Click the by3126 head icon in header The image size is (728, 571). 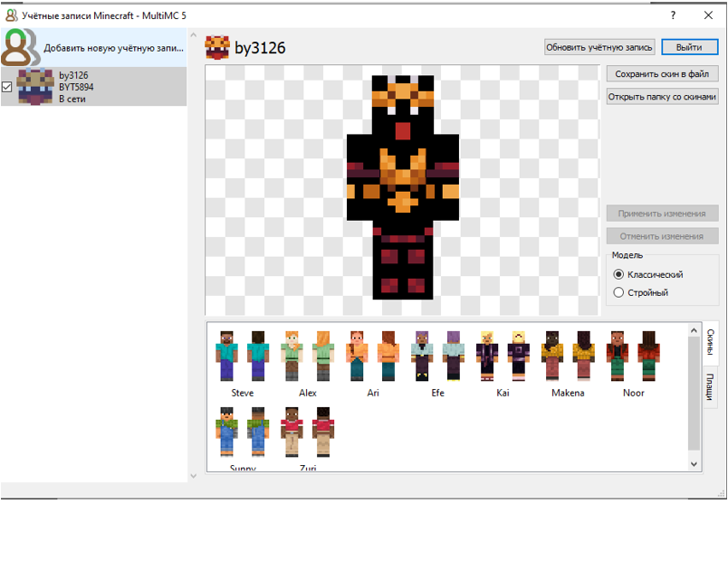pyautogui.click(x=217, y=47)
